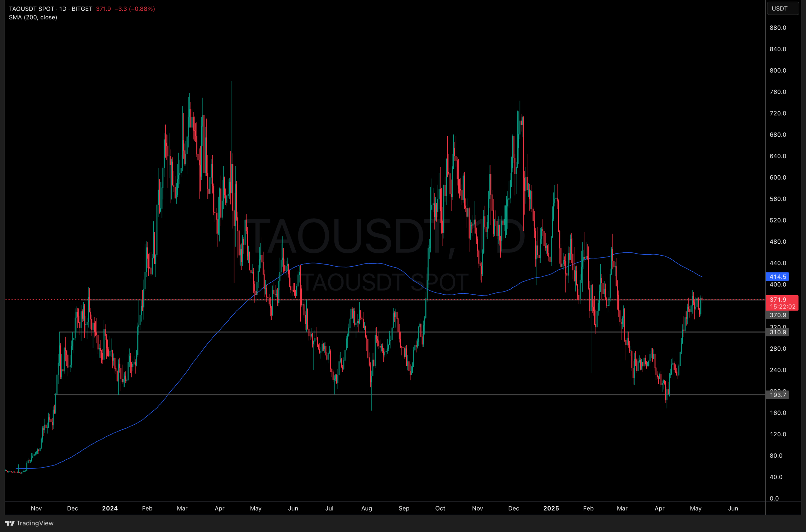The image size is (806, 532).
Task: Select the SMA (200, close) indicator legend
Action: [33, 17]
